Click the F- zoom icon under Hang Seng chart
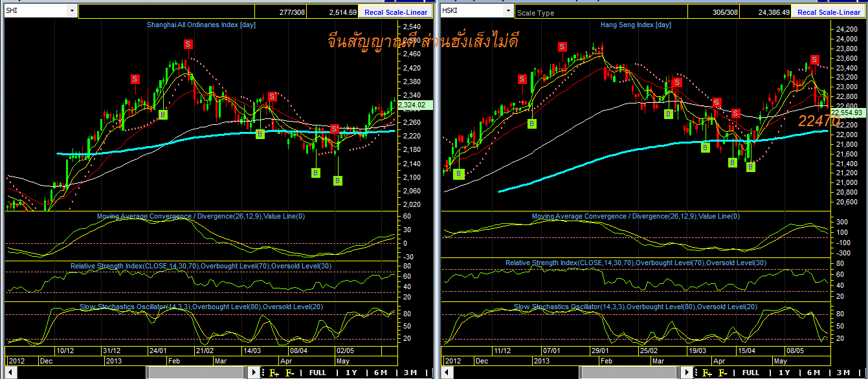This screenshot has height=379, width=868. click(722, 373)
